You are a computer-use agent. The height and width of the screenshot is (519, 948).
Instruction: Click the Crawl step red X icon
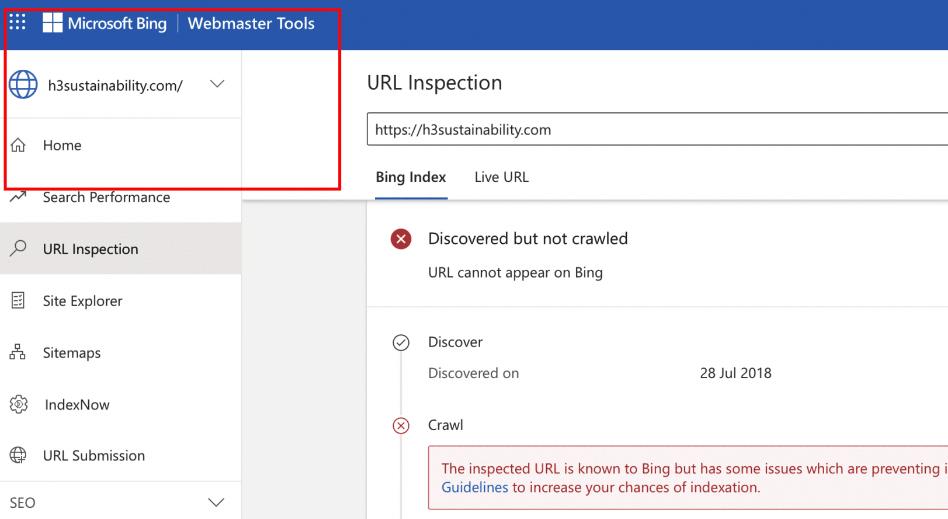click(x=401, y=426)
